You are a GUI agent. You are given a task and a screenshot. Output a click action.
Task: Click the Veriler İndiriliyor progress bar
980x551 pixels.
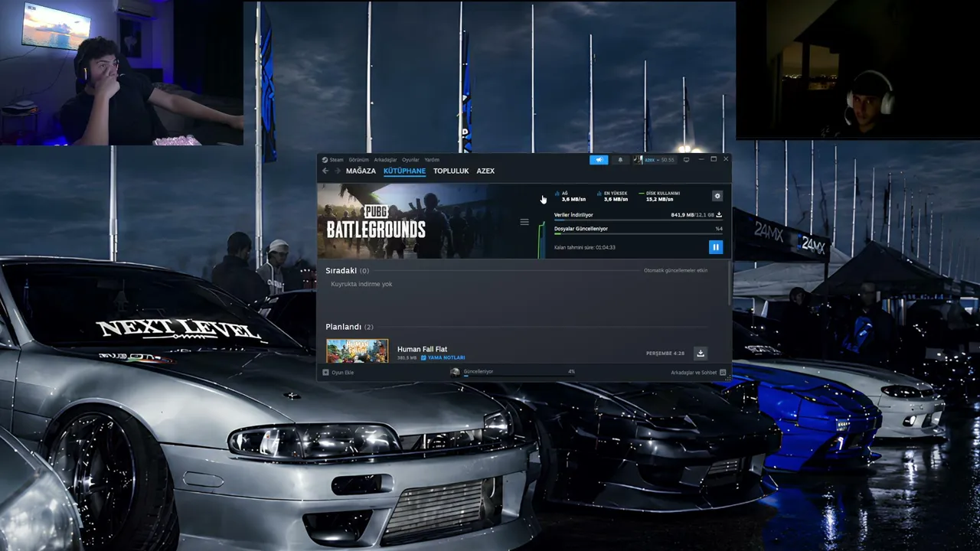pos(638,220)
